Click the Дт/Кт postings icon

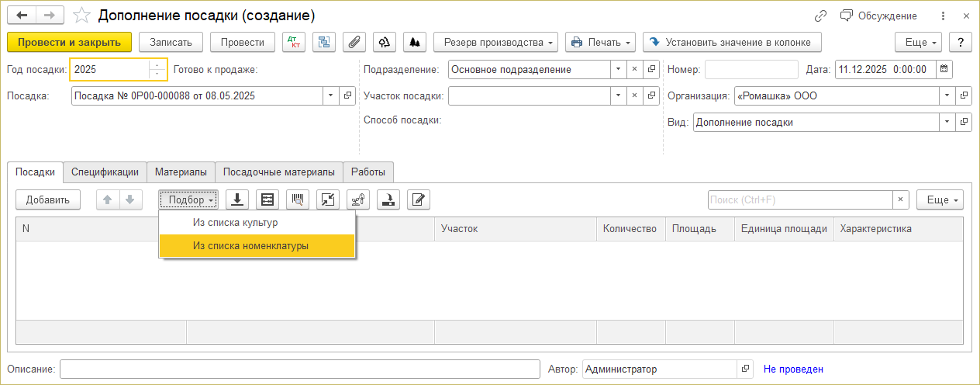pos(294,42)
